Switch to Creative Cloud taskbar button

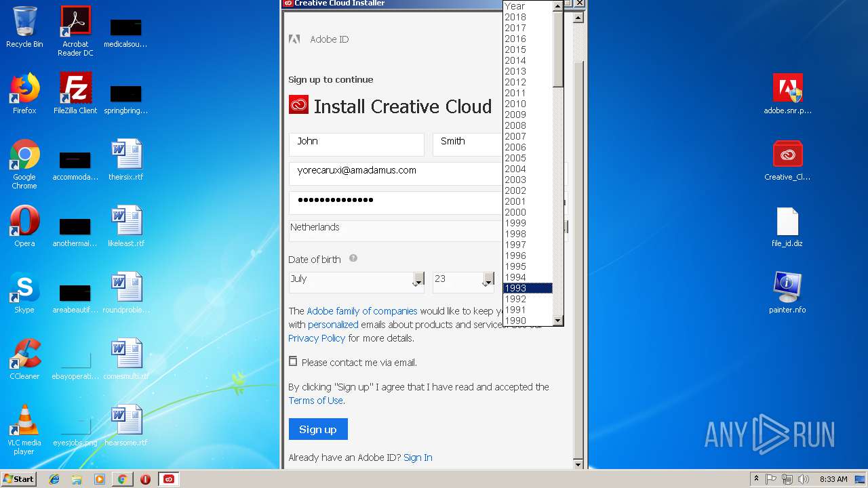point(168,479)
